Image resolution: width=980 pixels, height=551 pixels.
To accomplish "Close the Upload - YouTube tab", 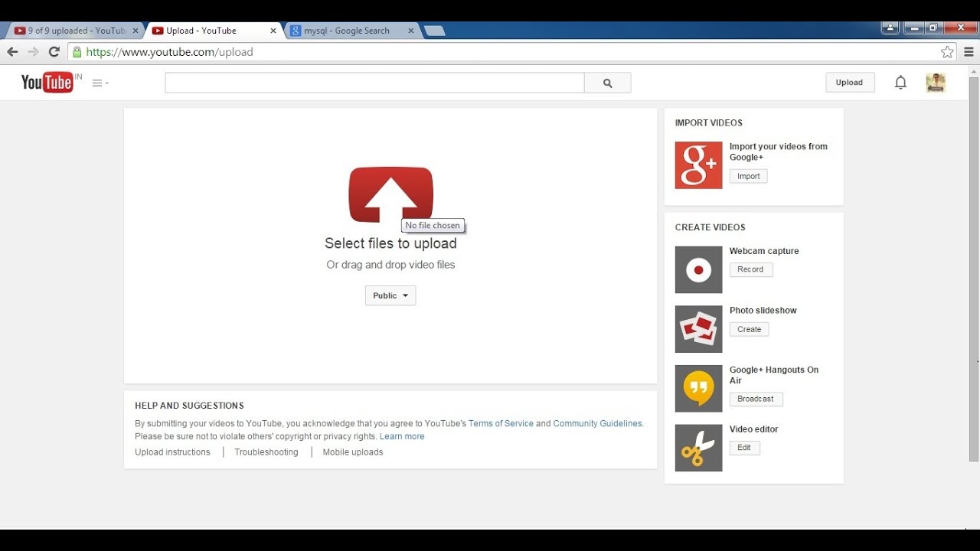I will click(273, 31).
